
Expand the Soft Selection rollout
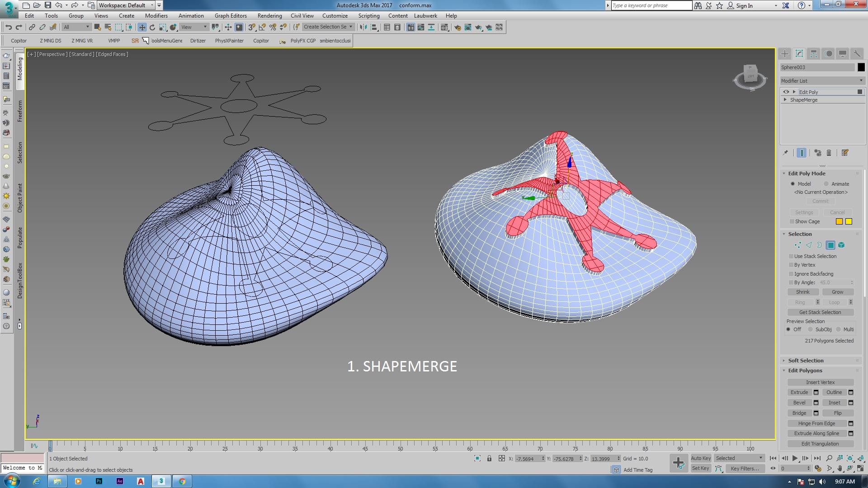[806, 361]
